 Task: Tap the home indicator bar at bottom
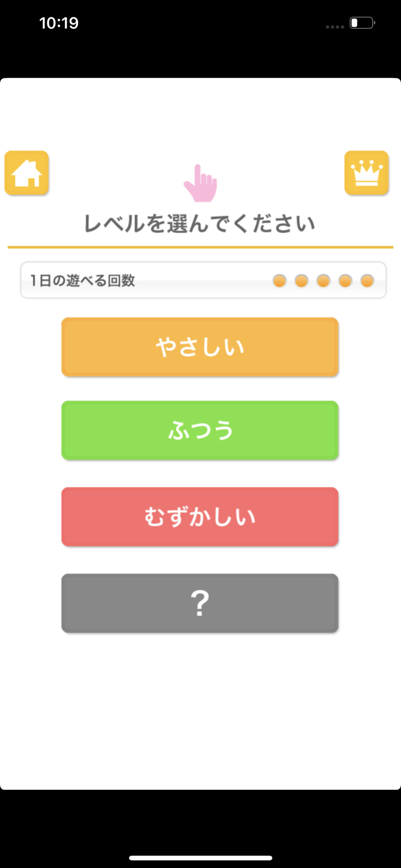200,856
